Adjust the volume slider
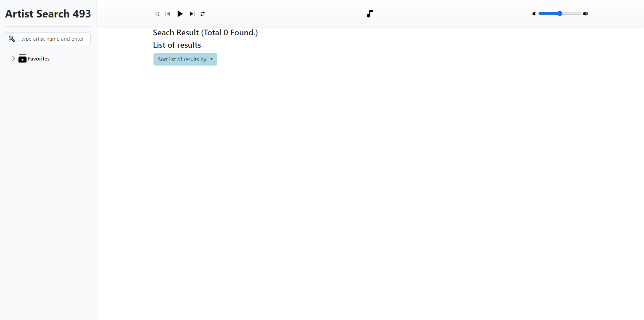This screenshot has height=320, width=644. click(560, 13)
